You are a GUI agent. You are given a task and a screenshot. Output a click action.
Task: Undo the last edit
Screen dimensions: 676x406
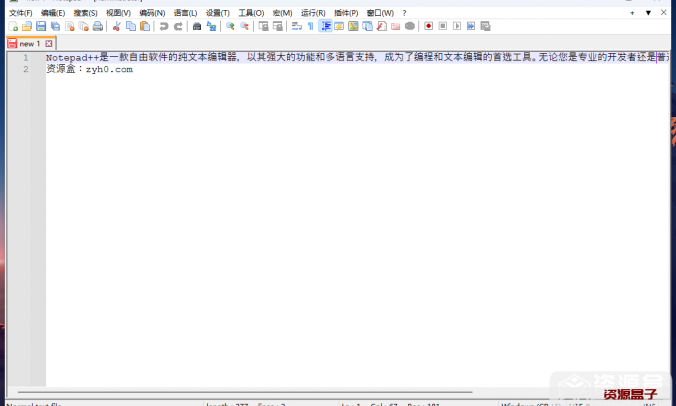(x=164, y=26)
